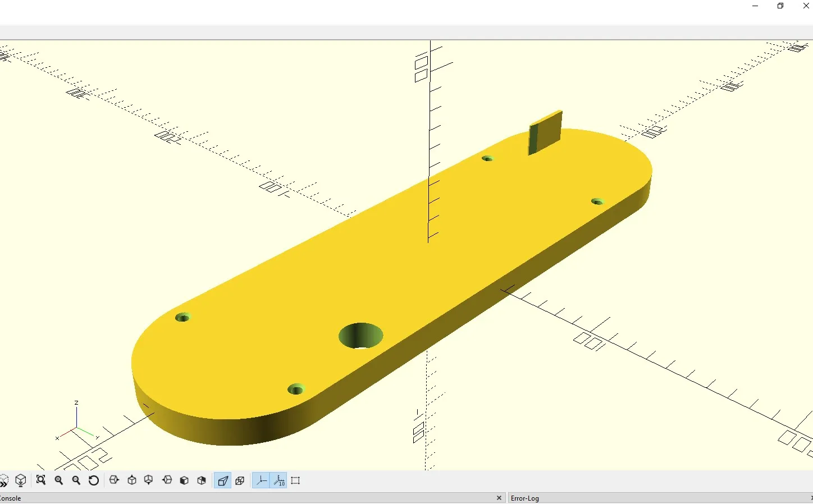This screenshot has width=813, height=504.
Task: Click the Preview icon in the toolbar
Action: point(4,480)
